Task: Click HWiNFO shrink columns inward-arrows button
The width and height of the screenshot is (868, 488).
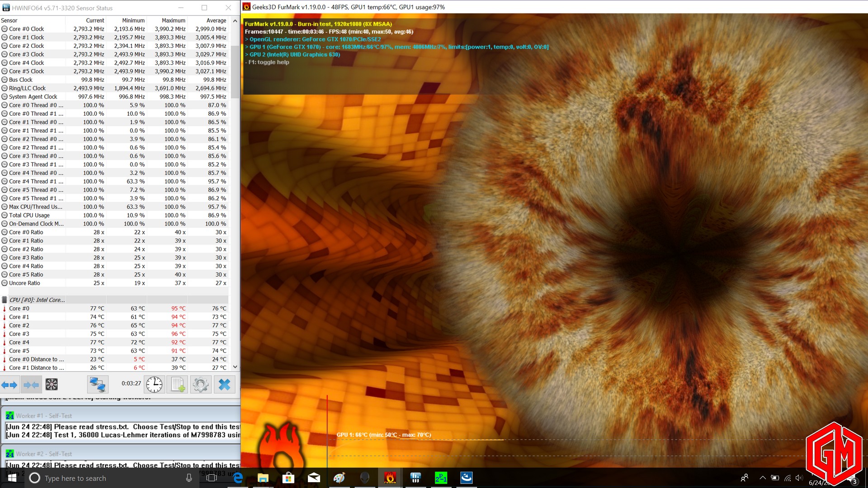Action: (31, 385)
